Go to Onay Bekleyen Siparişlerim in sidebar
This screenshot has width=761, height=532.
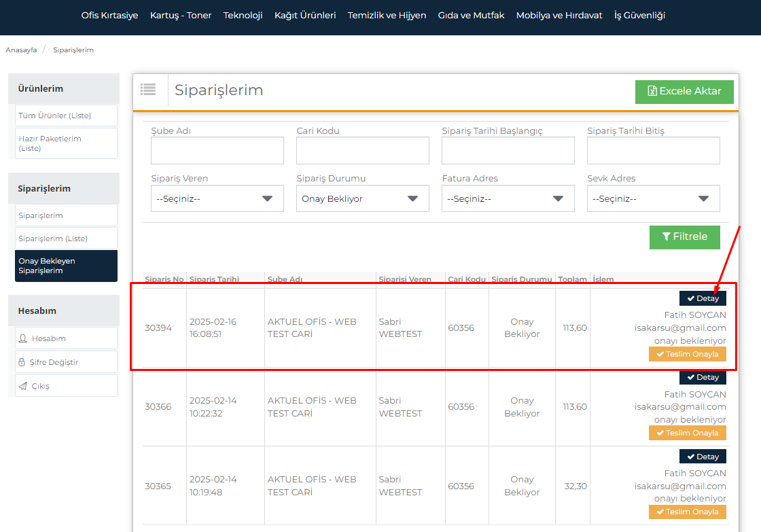pos(66,266)
